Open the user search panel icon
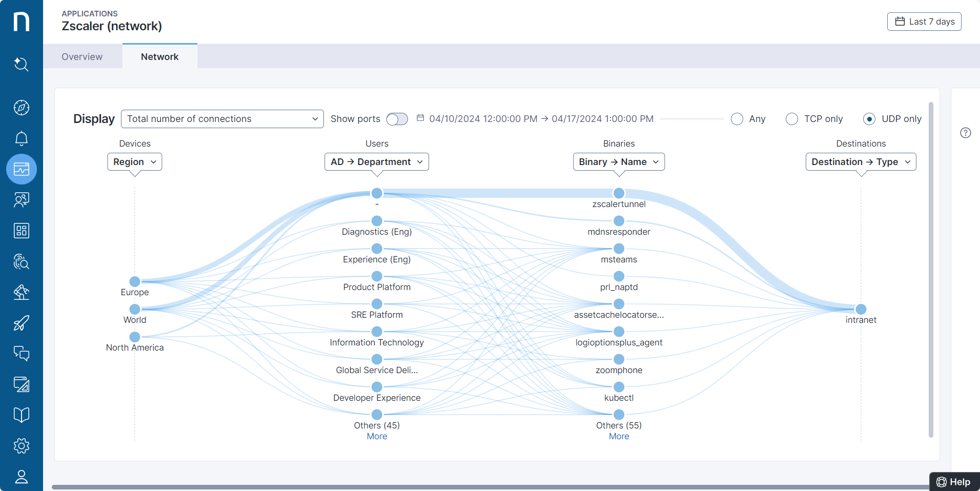 point(21,200)
